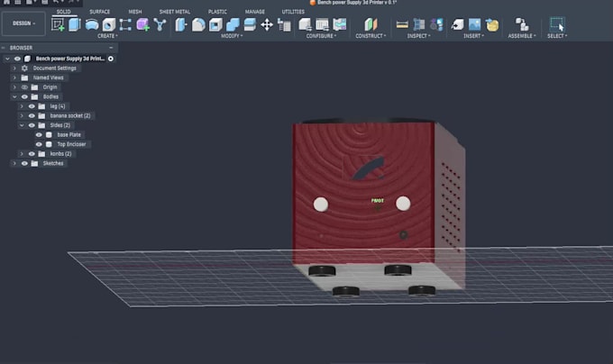The height and width of the screenshot is (364, 613).
Task: Switch to the SHEET METAL tab
Action: coord(175,12)
